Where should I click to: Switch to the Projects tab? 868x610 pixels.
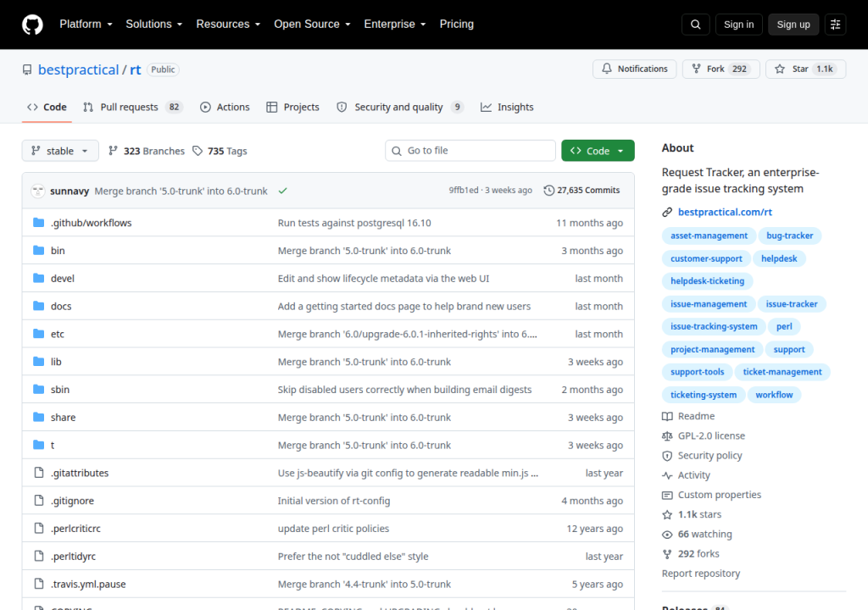pyautogui.click(x=292, y=108)
